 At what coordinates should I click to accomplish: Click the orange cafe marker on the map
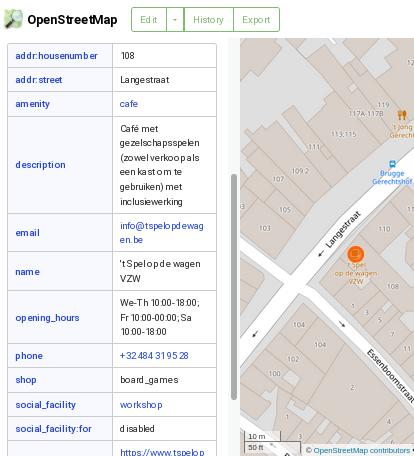click(x=356, y=254)
